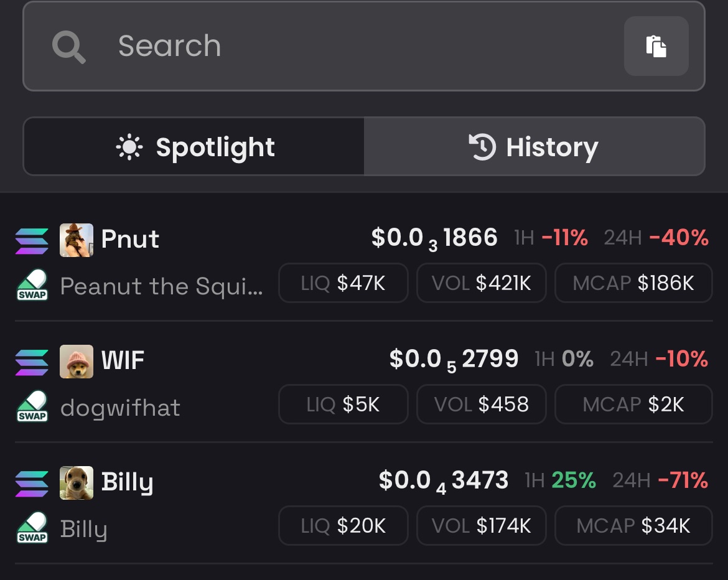Screen dimensions: 728x580
Task: Click the Solana logo beside WIF
Action: (32, 362)
